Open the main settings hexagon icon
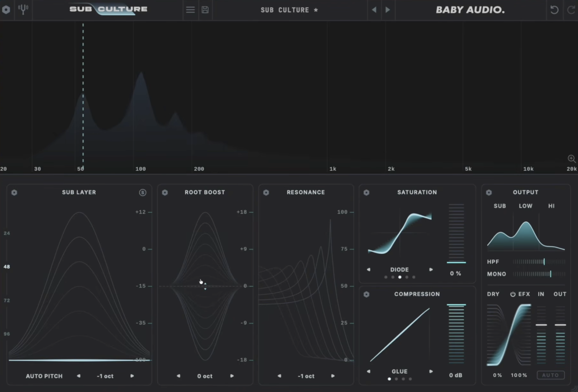The height and width of the screenshot is (392, 578). pyautogui.click(x=6, y=9)
